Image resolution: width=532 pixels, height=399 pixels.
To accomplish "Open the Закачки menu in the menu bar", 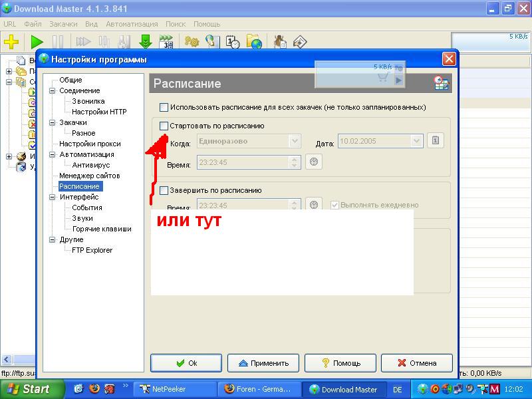I will (x=63, y=24).
